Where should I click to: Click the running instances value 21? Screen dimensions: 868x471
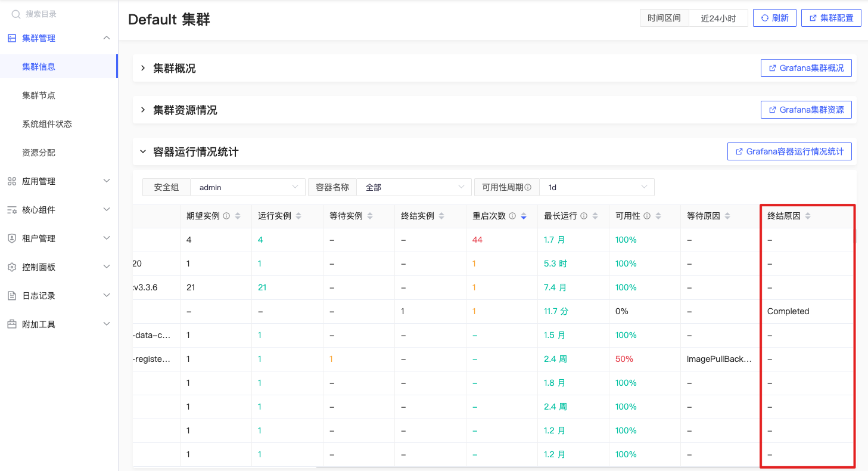click(262, 287)
